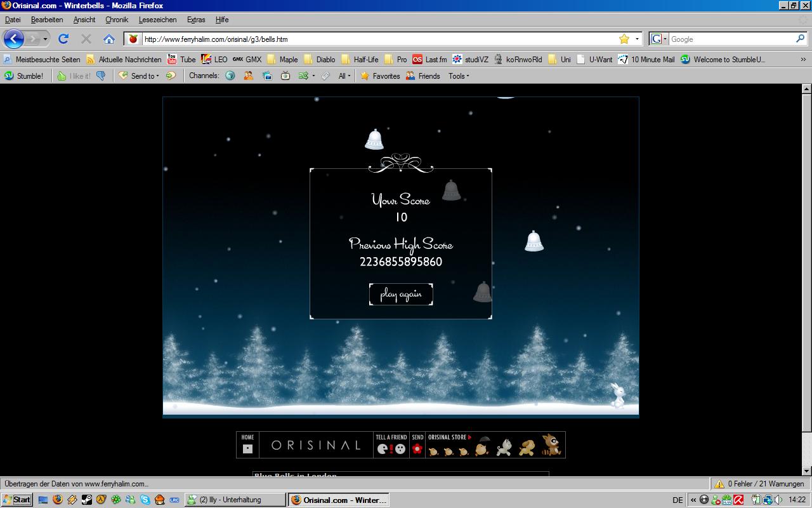Open the Chronik menu
812x508 pixels.
pyautogui.click(x=117, y=20)
